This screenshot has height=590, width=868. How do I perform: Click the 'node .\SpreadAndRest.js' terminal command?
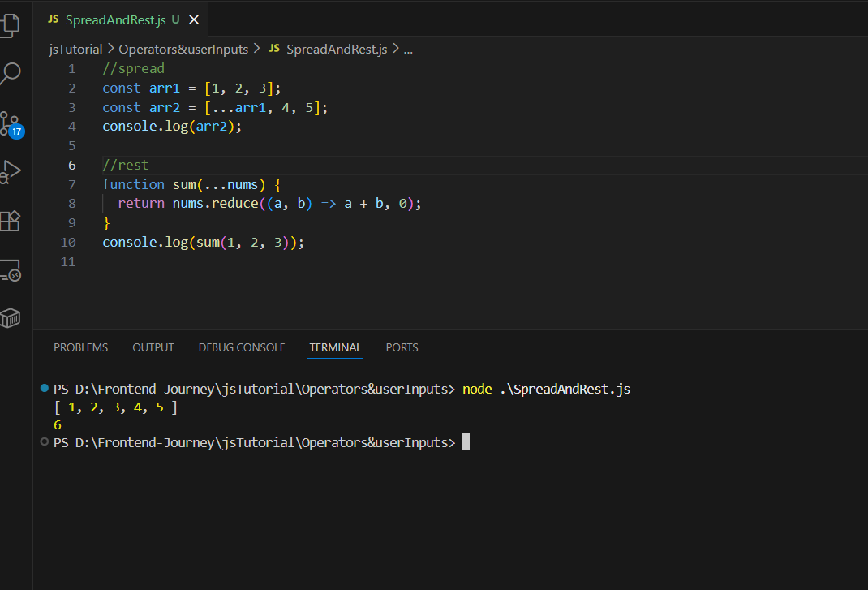click(x=547, y=389)
